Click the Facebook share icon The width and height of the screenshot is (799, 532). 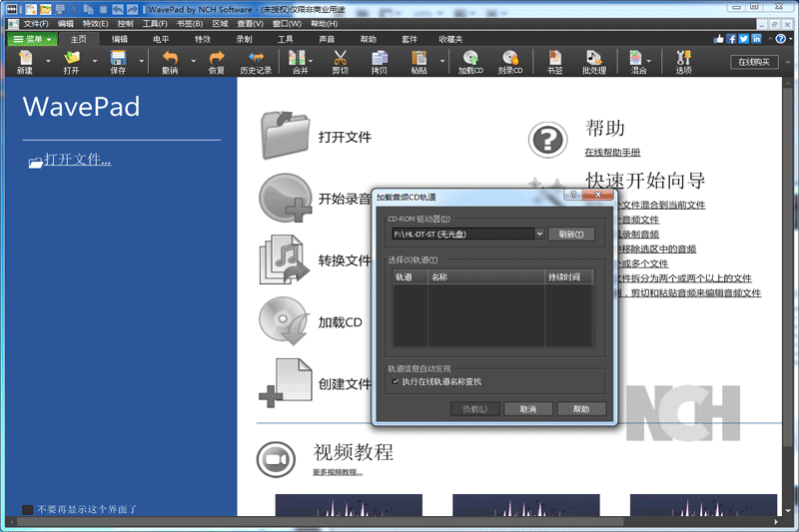click(x=732, y=39)
